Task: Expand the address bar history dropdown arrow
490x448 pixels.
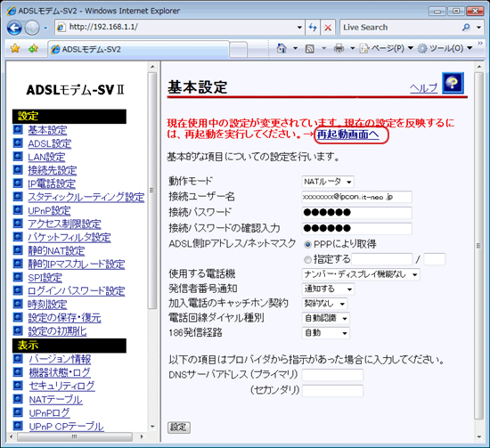Action: (299, 28)
